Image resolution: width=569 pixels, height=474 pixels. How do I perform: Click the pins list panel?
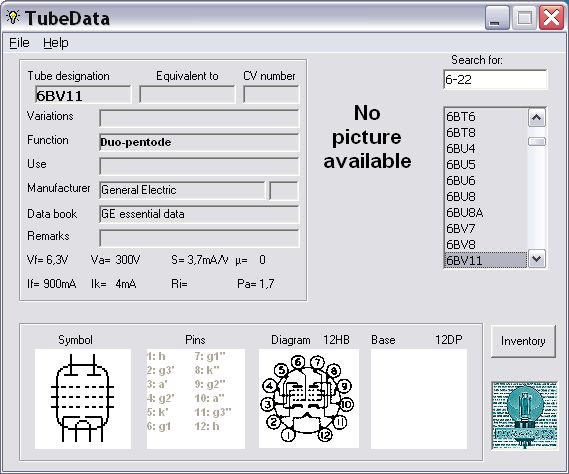[196, 399]
